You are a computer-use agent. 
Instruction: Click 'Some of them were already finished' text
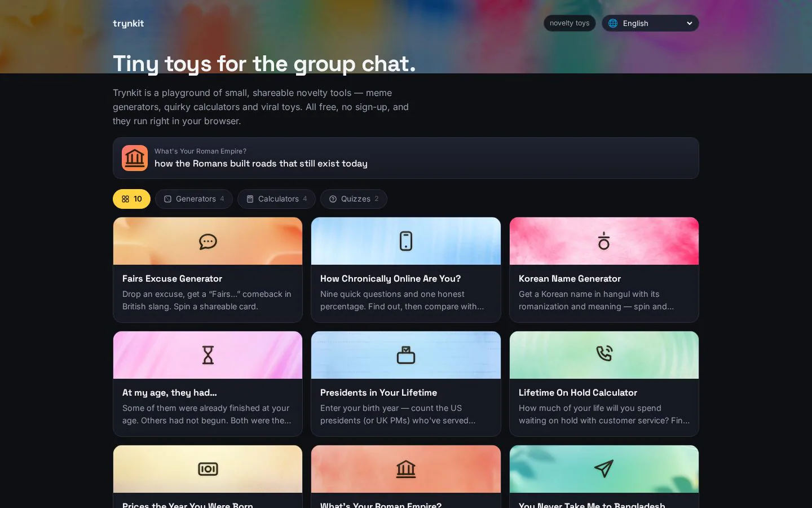[207, 414]
